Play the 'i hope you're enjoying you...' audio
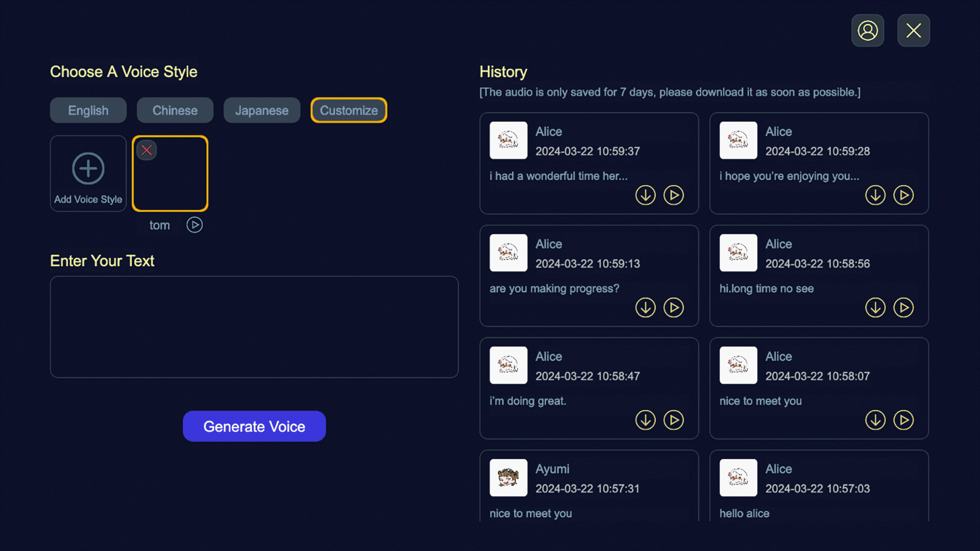This screenshot has width=980, height=551. (903, 195)
